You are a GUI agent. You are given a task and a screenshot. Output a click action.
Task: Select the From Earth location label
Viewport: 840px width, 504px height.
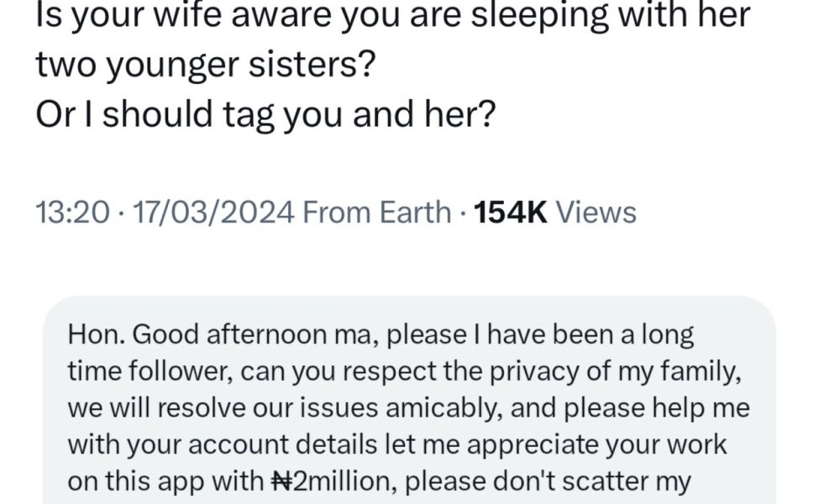(377, 212)
